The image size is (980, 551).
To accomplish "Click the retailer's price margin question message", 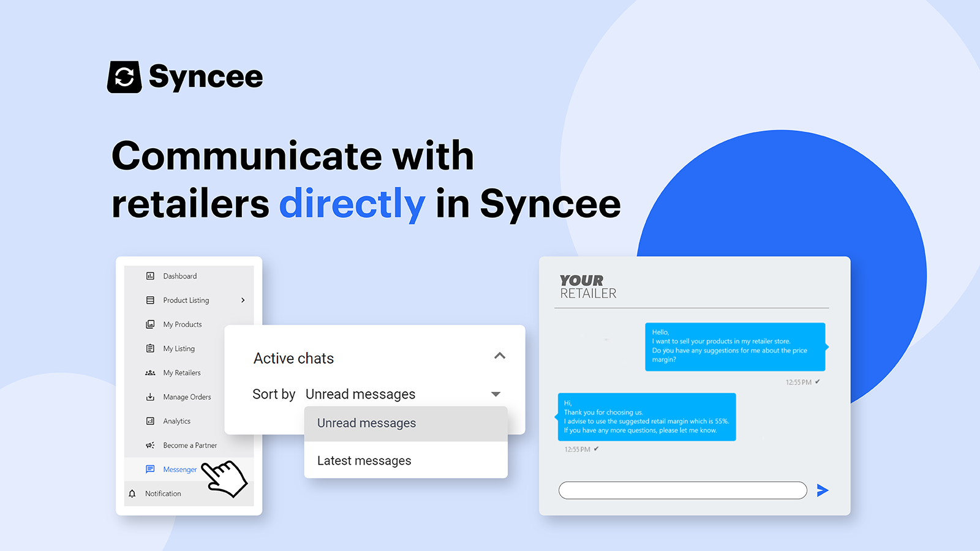I will (x=735, y=347).
